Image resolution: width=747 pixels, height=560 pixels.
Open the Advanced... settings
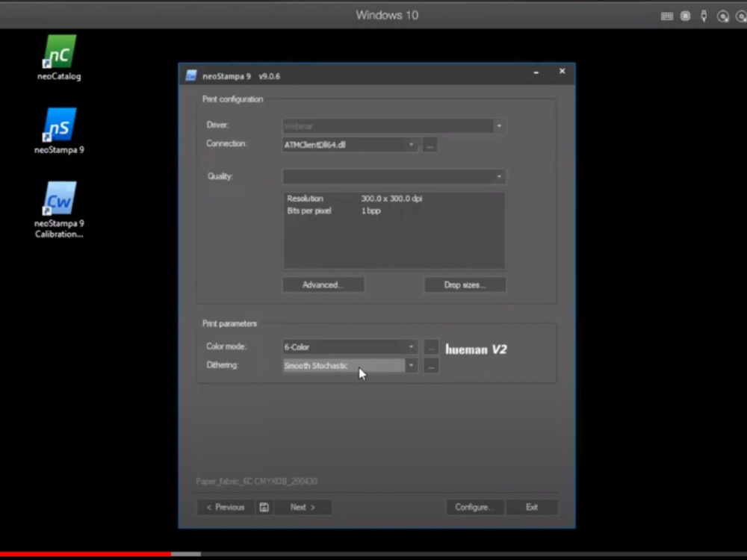click(x=323, y=284)
